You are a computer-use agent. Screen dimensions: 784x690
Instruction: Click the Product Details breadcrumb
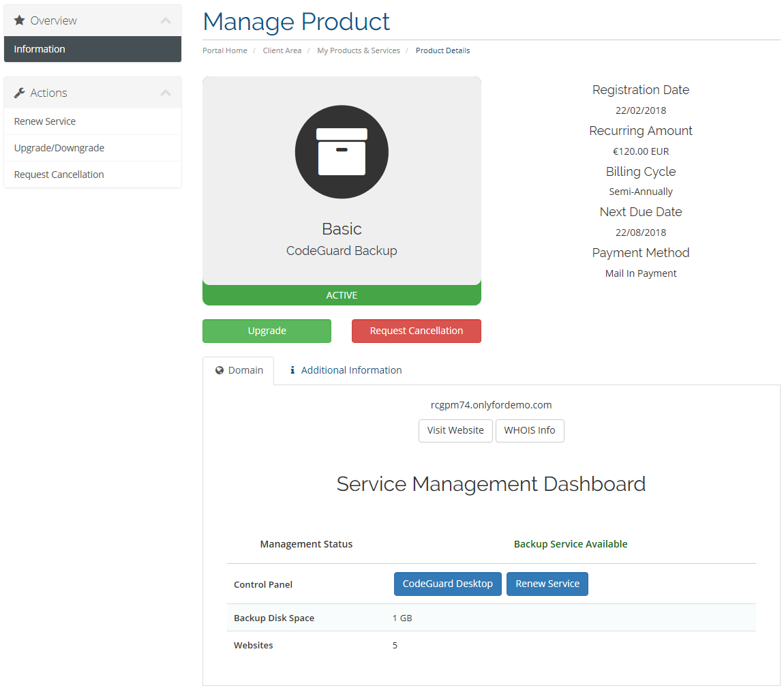(x=442, y=50)
